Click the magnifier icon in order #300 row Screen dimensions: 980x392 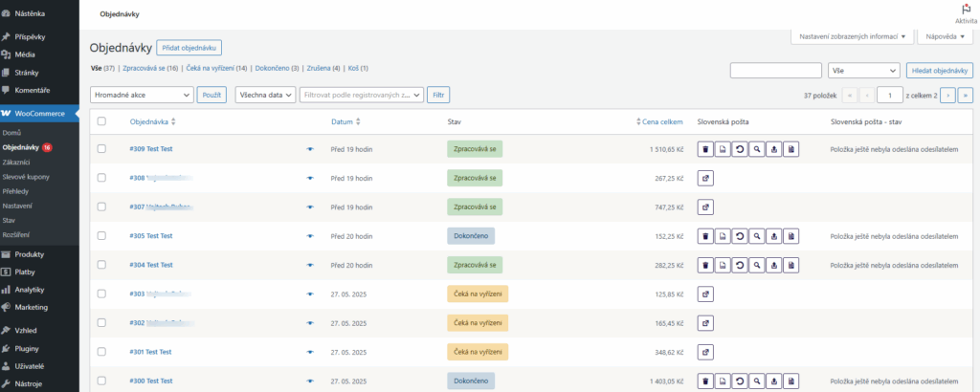[757, 381]
